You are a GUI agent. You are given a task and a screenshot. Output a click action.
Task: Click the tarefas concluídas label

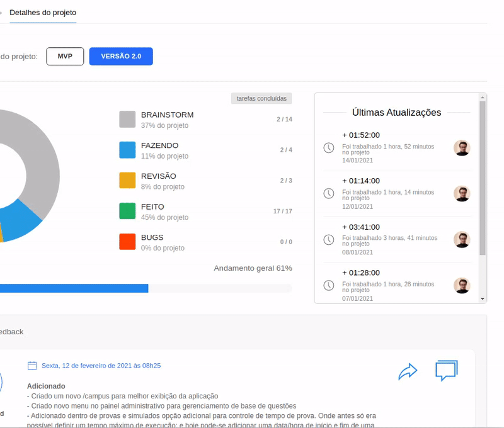coord(261,99)
